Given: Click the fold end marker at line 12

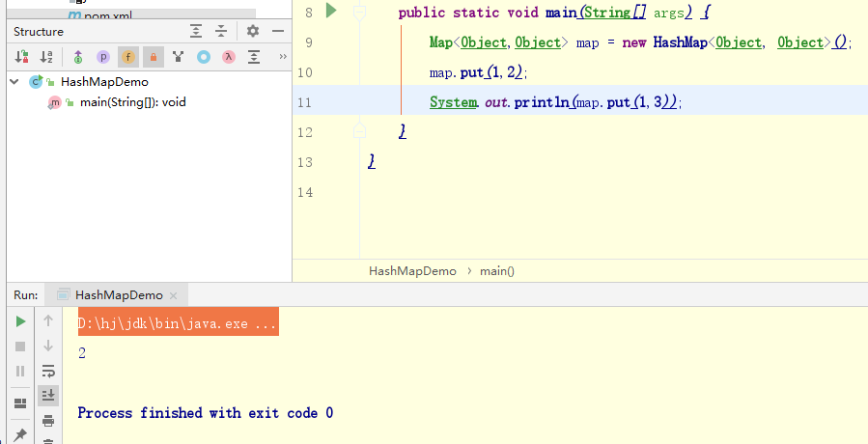Looking at the screenshot, I should [360, 130].
